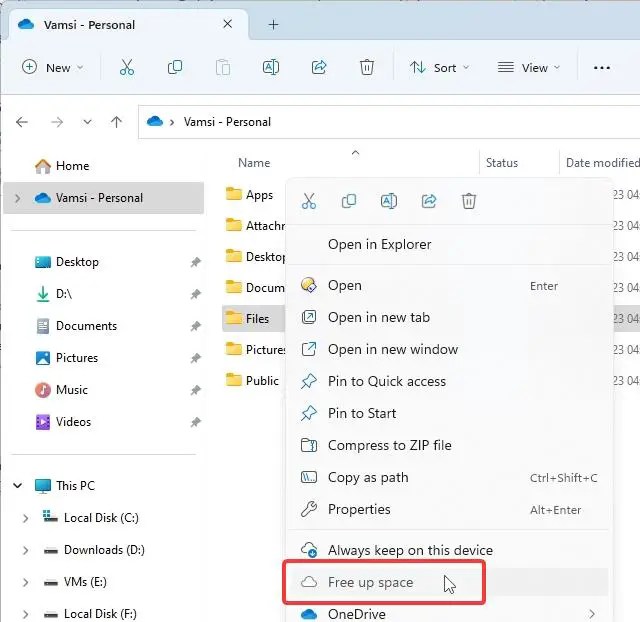
Task: Sort by the Status column header
Action: [x=502, y=163]
